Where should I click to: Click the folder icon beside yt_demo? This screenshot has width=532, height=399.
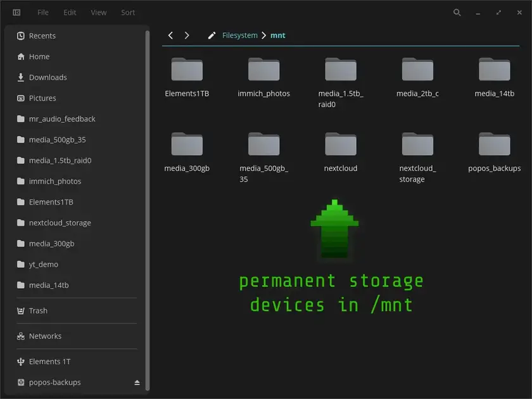click(x=21, y=264)
